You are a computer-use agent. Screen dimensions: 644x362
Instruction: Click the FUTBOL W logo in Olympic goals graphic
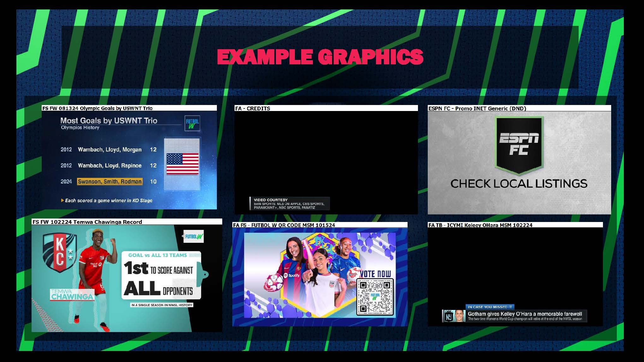[x=192, y=124]
